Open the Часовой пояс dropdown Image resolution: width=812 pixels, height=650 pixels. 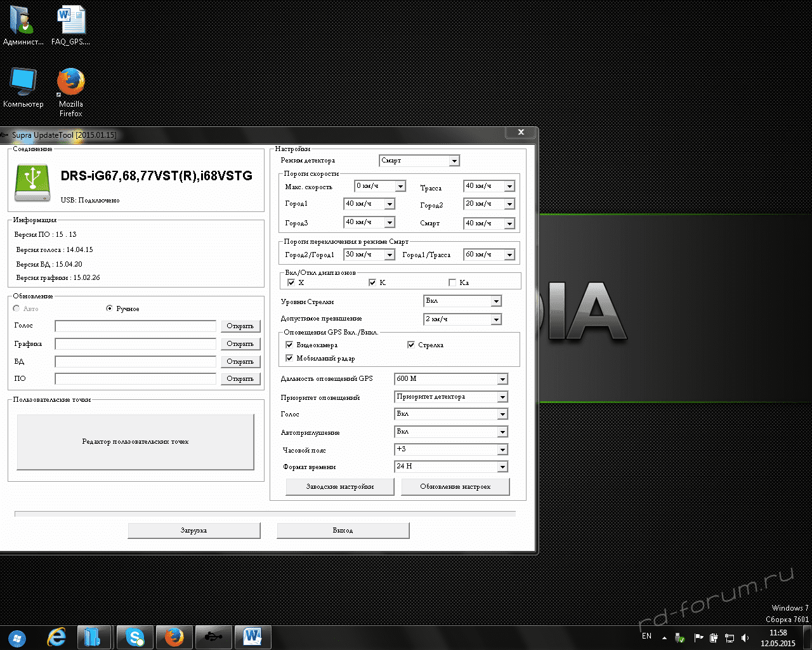coord(451,449)
